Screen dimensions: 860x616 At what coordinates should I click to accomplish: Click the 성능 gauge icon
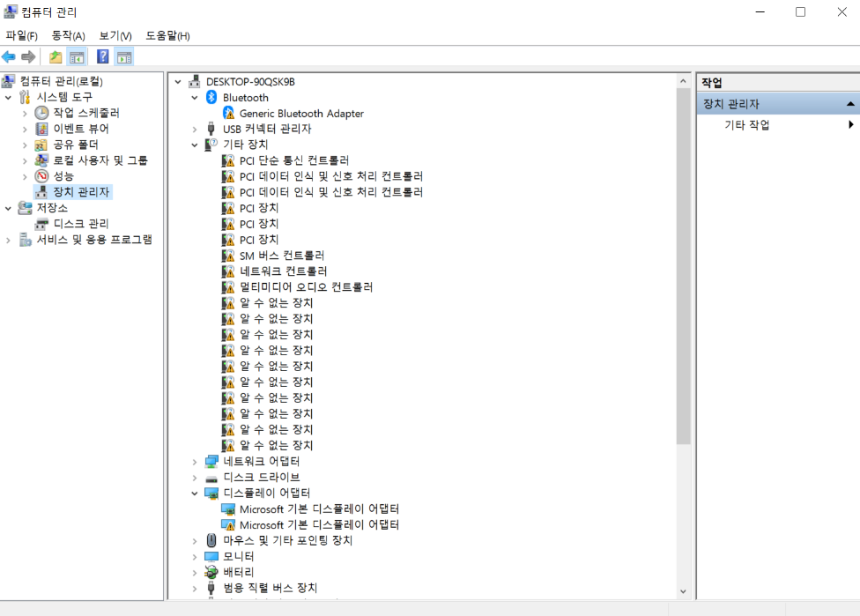41,176
